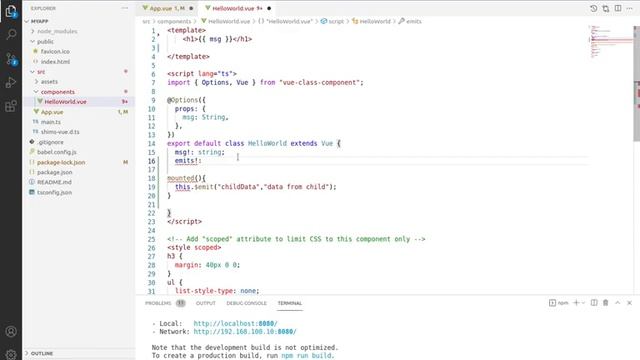
Task: Click the Open Changes editor icon
Action: [606, 8]
